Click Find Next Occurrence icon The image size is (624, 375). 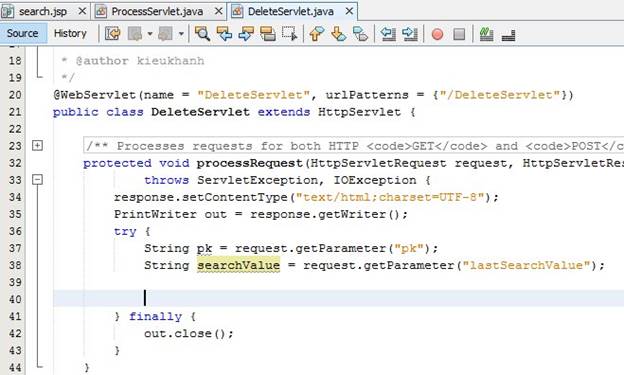(246, 34)
